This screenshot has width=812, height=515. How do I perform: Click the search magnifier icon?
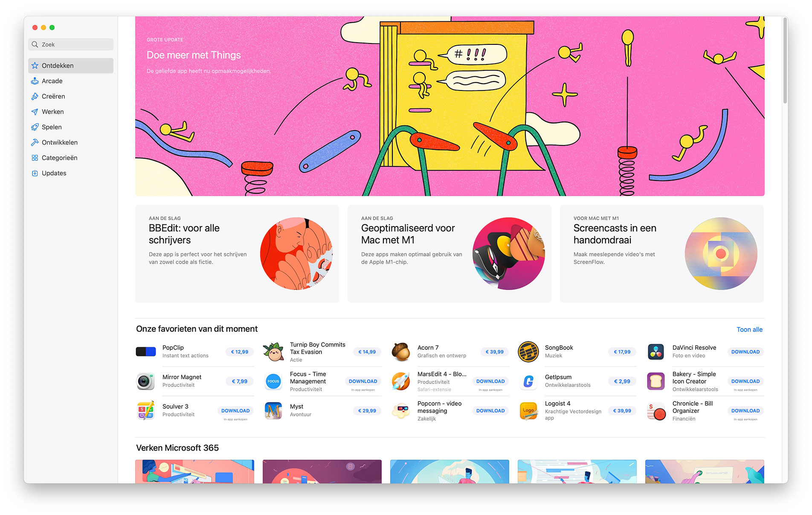pyautogui.click(x=35, y=44)
